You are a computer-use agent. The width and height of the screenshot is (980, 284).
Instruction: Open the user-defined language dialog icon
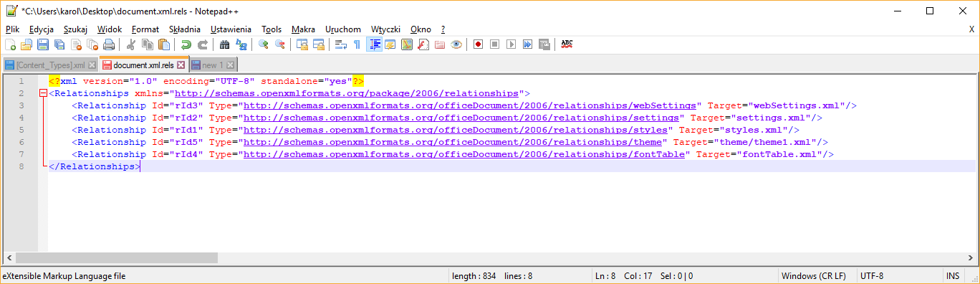click(x=390, y=44)
